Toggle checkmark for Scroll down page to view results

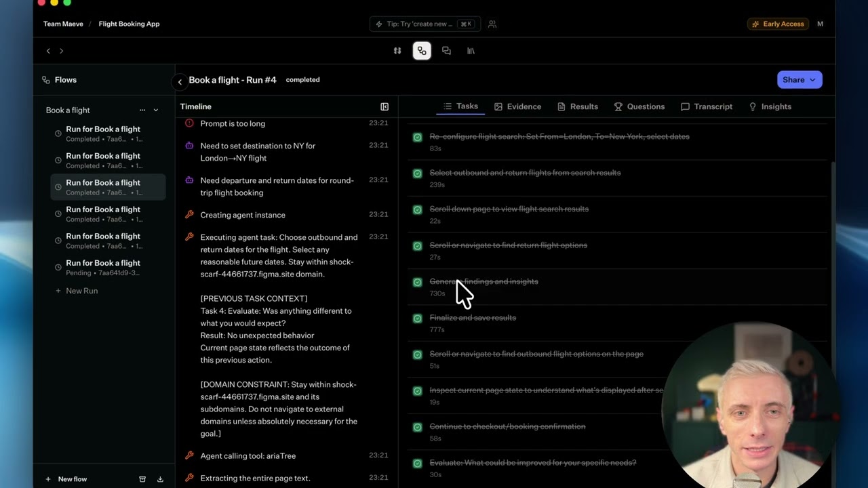(417, 209)
